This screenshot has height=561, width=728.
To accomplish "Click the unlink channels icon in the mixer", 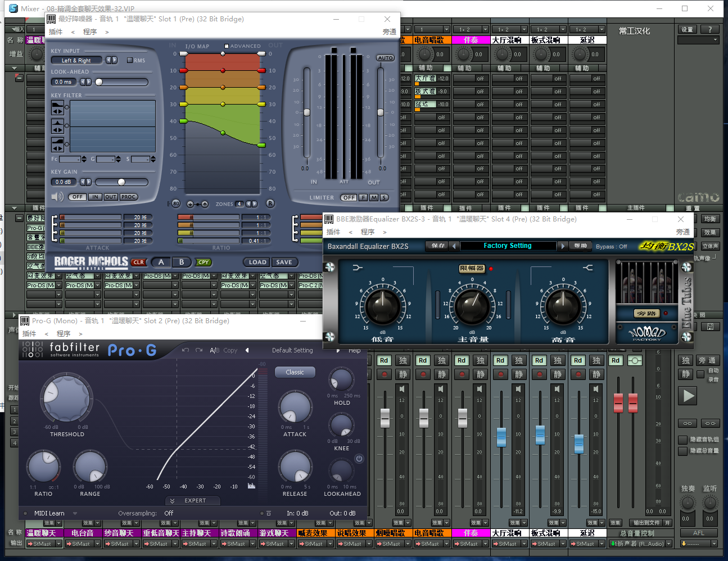I will point(710,423).
